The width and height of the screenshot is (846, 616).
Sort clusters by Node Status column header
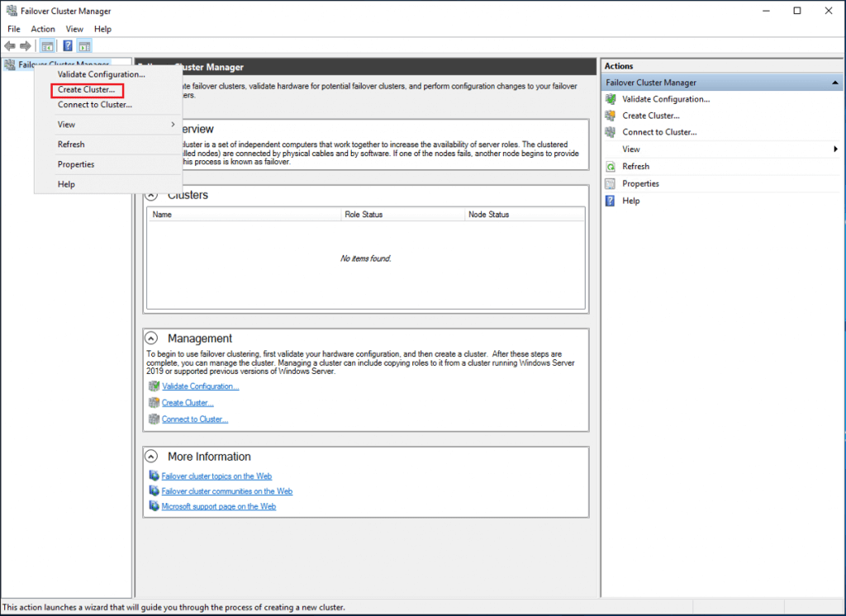point(525,215)
